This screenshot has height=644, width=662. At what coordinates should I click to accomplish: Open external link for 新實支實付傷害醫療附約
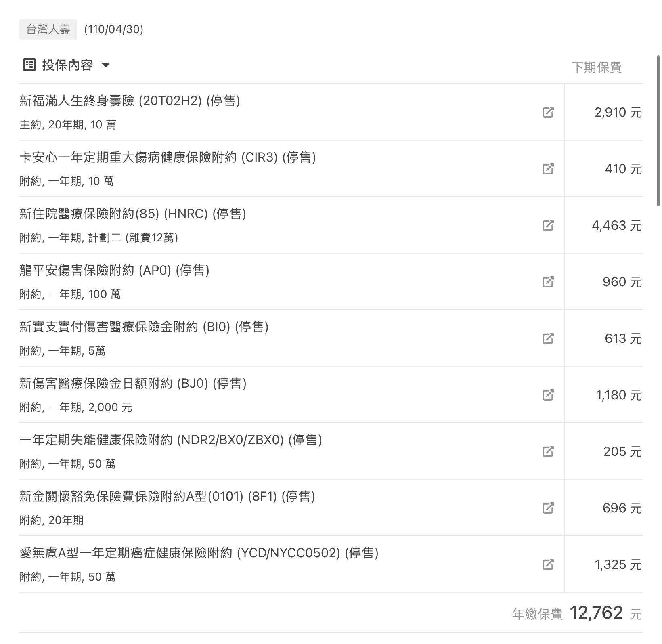coord(548,338)
